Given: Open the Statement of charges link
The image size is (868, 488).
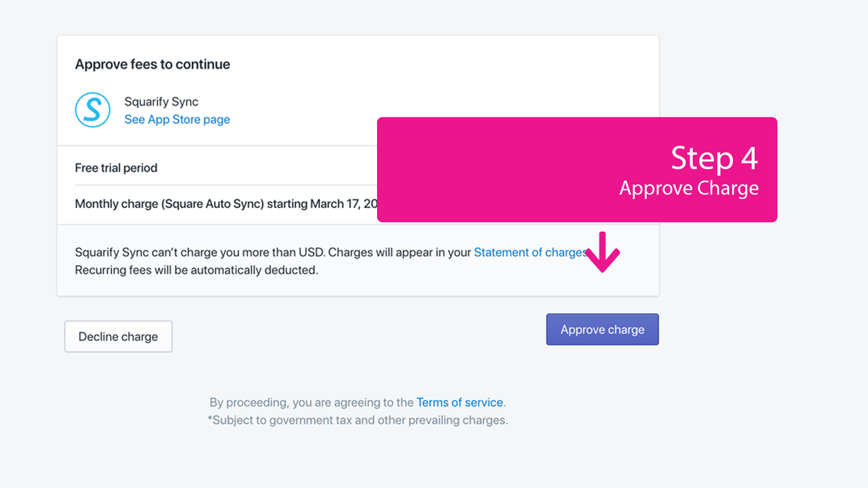Looking at the screenshot, I should (x=530, y=252).
